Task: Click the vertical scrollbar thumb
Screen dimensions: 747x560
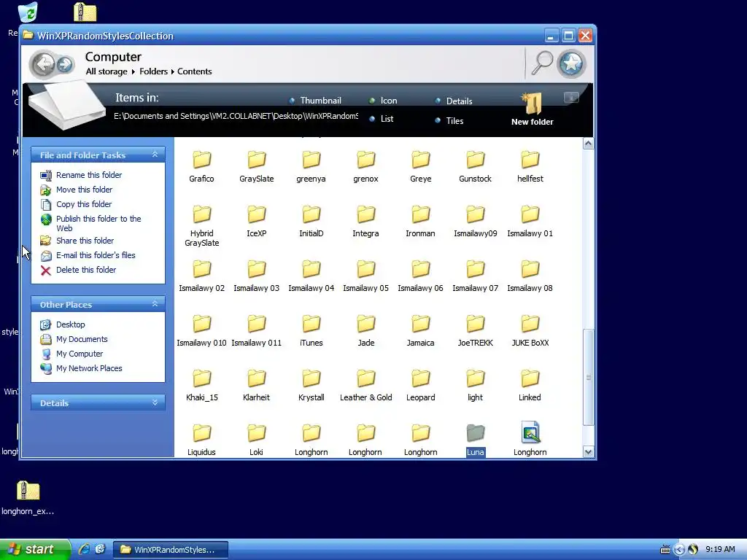Action: (x=589, y=377)
